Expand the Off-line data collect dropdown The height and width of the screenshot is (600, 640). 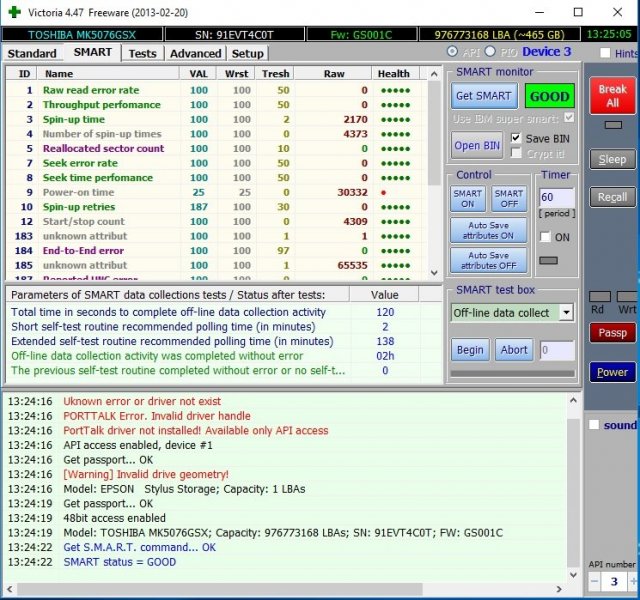(566, 312)
